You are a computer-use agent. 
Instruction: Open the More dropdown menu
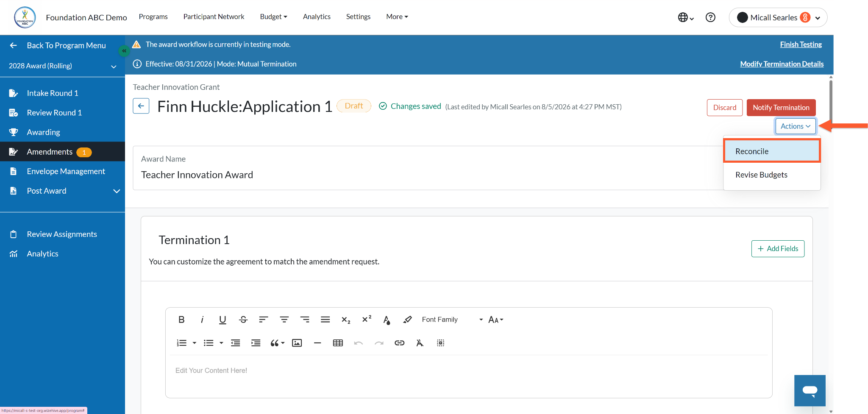coord(397,17)
